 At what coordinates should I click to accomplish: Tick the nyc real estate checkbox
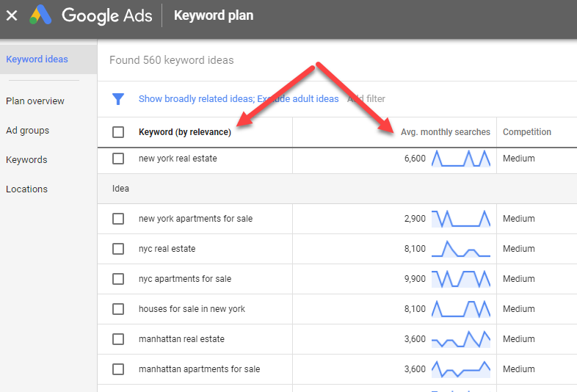(118, 249)
